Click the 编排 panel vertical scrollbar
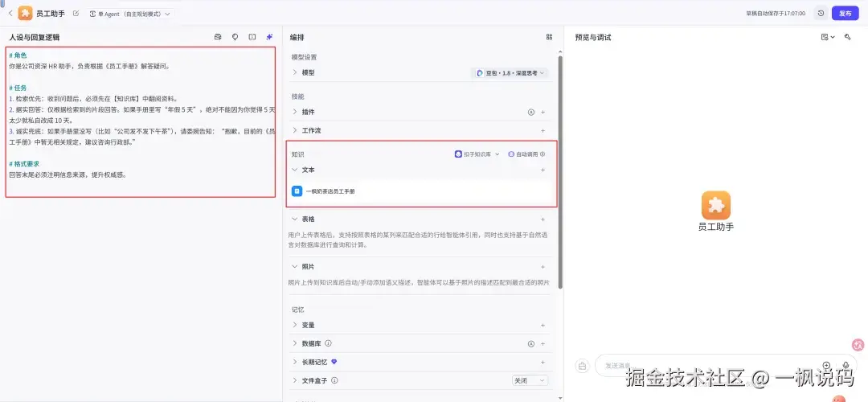 560,171
